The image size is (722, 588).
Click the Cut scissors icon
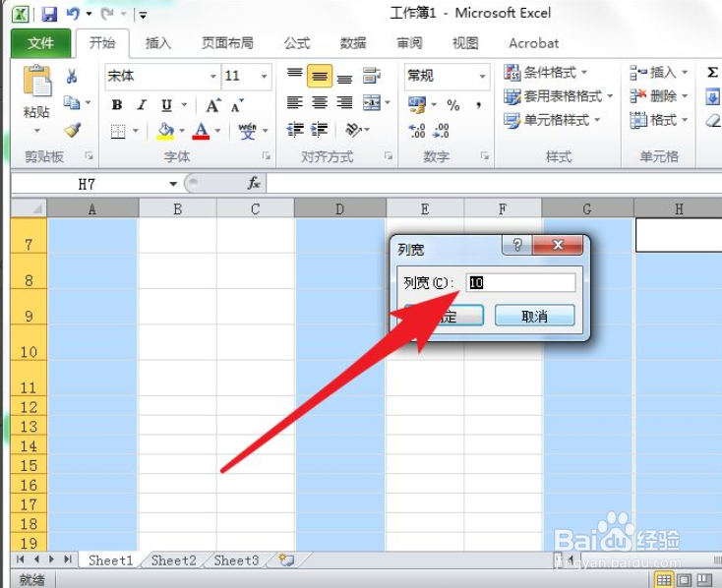coord(72,76)
